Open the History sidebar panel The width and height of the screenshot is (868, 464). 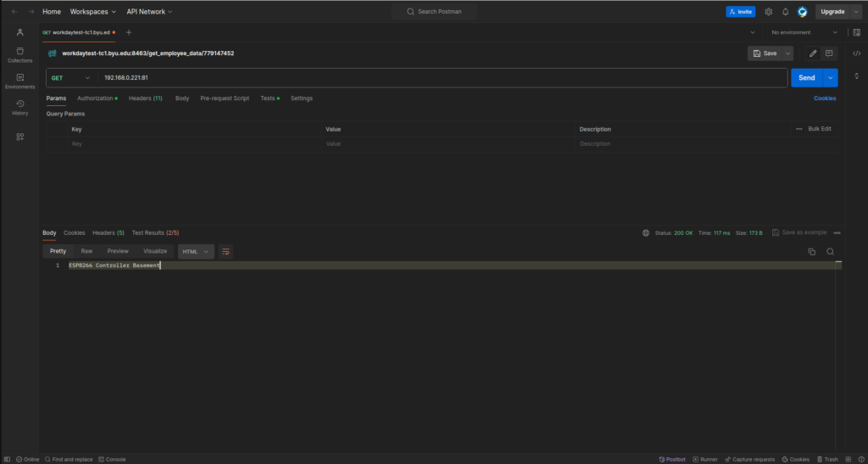(x=20, y=108)
